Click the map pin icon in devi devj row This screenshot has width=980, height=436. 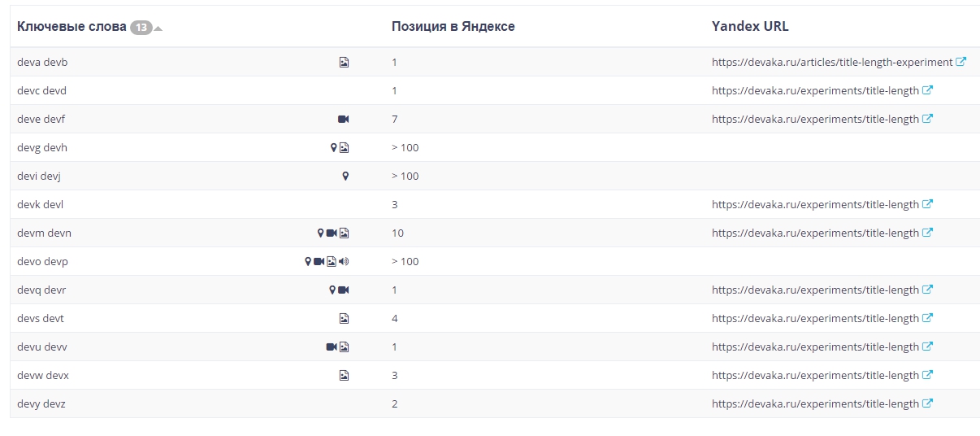pyautogui.click(x=345, y=176)
